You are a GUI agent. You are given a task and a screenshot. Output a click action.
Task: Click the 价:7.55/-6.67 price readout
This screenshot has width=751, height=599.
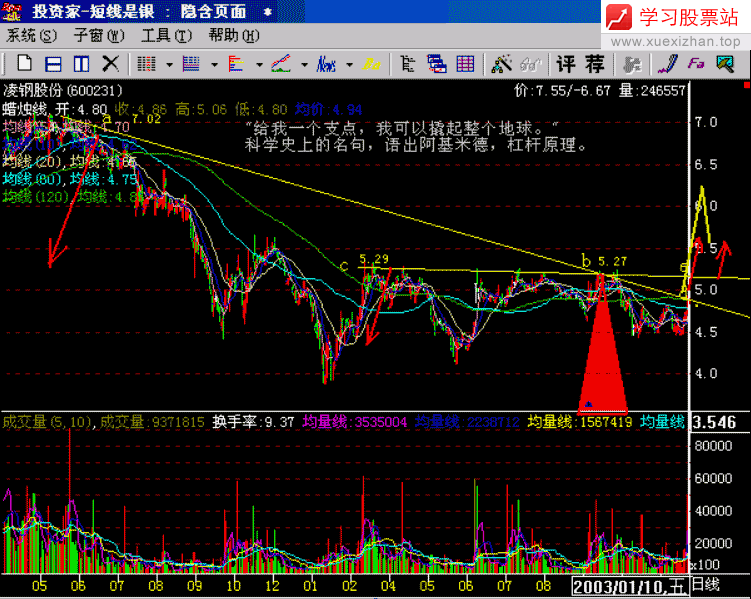point(562,90)
